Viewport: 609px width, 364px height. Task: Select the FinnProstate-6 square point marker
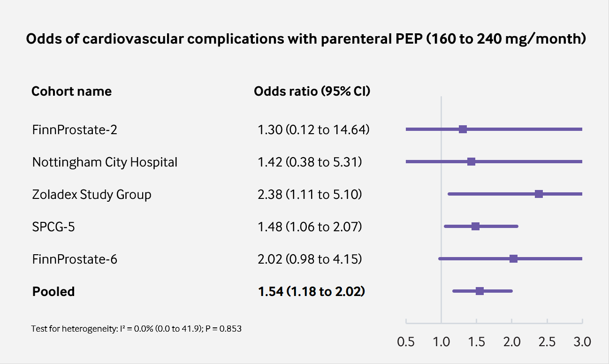[x=513, y=259]
